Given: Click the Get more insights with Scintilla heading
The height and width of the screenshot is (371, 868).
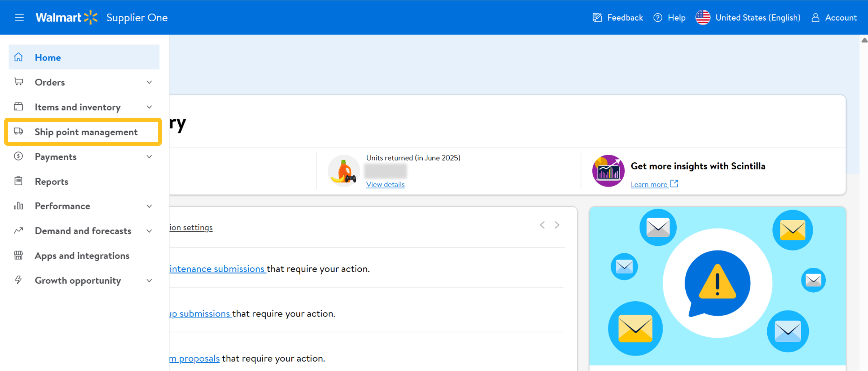Looking at the screenshot, I should point(698,166).
